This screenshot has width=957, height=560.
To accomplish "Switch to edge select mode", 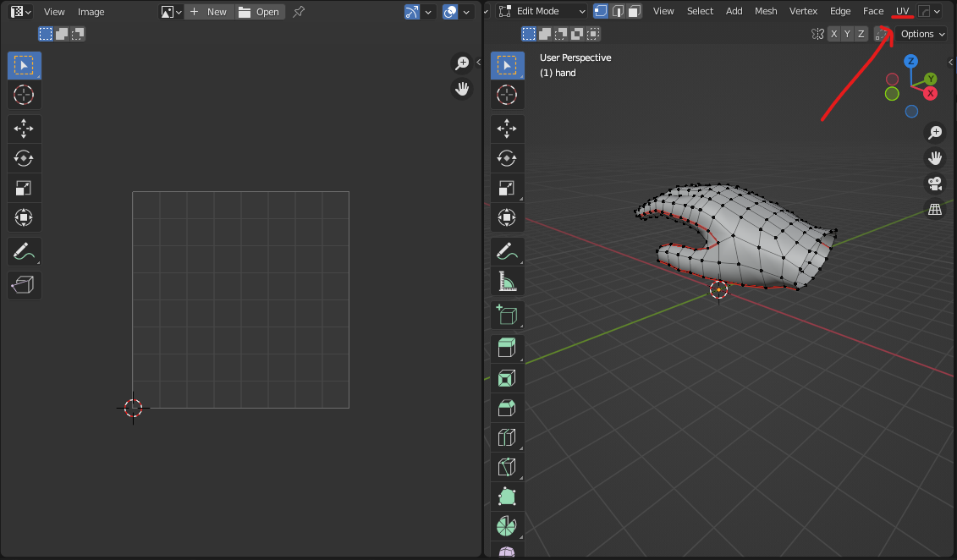I will click(x=618, y=11).
